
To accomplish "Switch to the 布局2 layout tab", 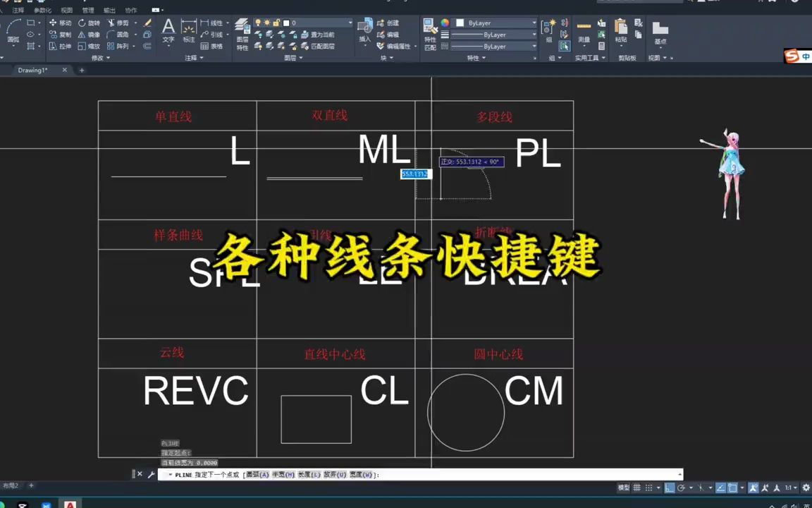I will [x=12, y=485].
